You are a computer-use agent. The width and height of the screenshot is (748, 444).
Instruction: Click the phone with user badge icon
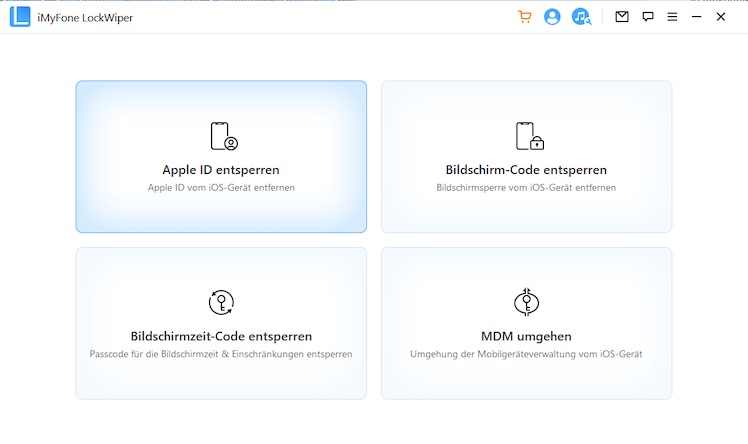pyautogui.click(x=223, y=136)
